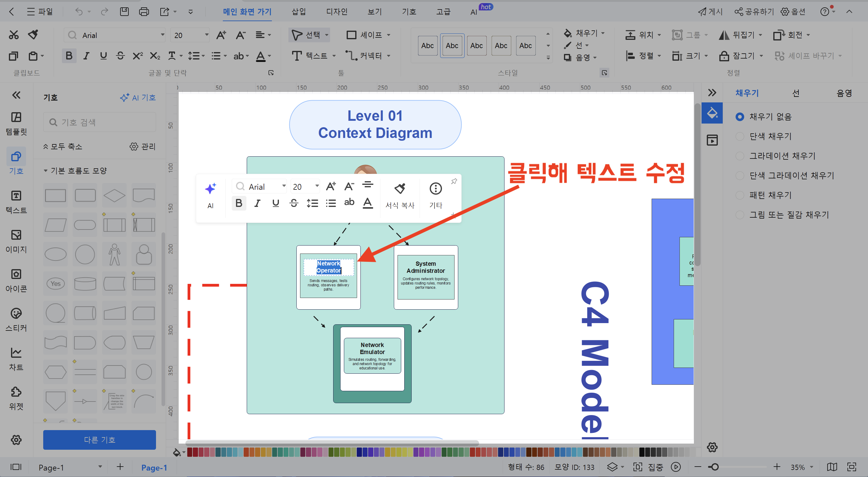
Task: Toggle strikethrough in floating text toolbar
Action: (x=294, y=203)
